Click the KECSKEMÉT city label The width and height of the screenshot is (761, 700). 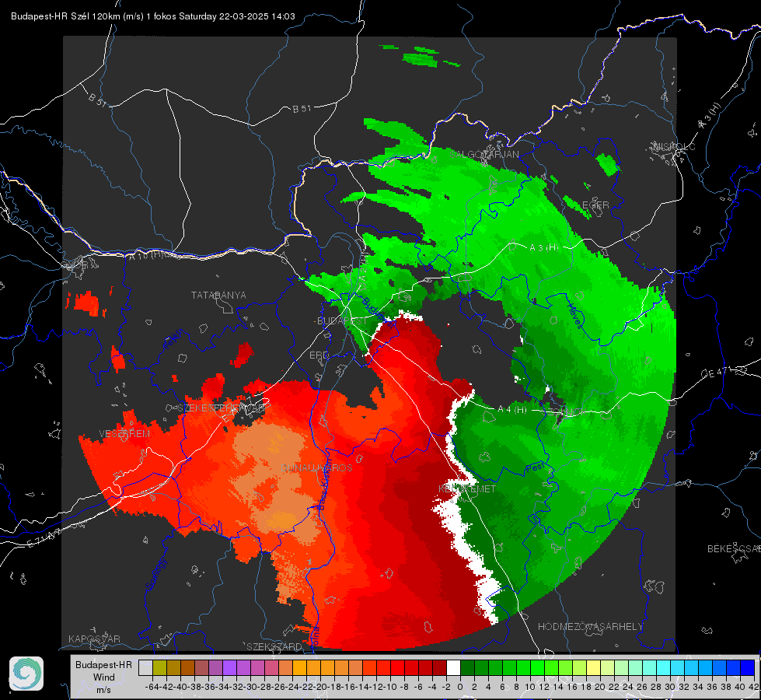coord(467,488)
